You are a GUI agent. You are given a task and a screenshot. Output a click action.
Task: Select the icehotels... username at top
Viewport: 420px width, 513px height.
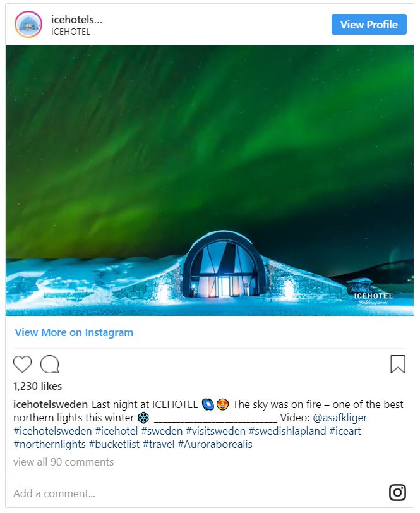(77, 20)
